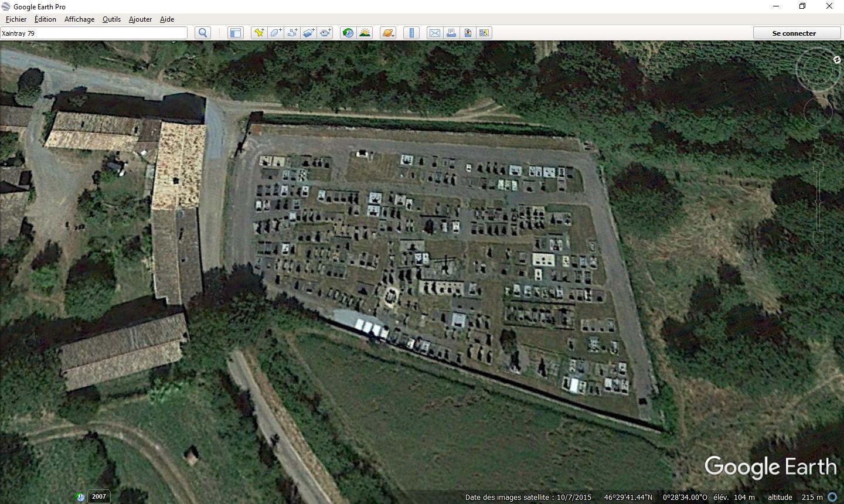The image size is (844, 504).
Task: Show the ruler tool
Action: pyautogui.click(x=411, y=33)
